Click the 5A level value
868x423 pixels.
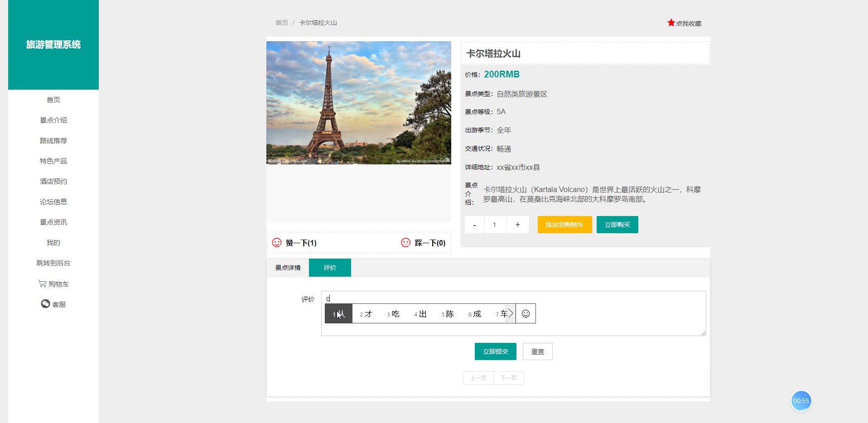(501, 111)
